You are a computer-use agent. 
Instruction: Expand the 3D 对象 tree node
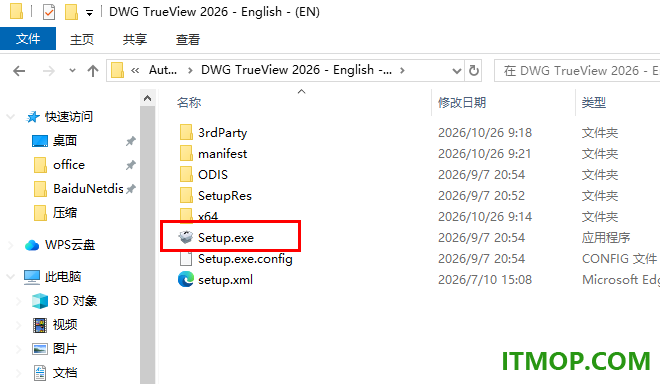tap(19, 301)
